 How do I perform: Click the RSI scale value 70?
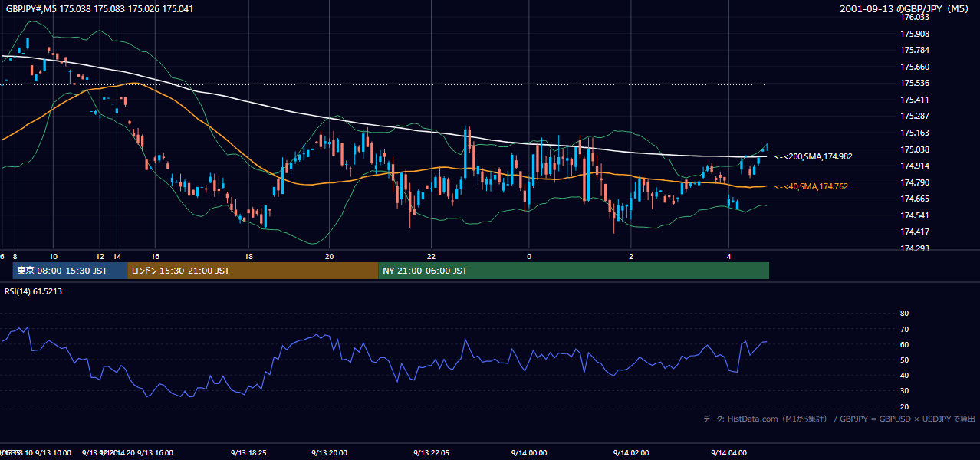coord(905,329)
